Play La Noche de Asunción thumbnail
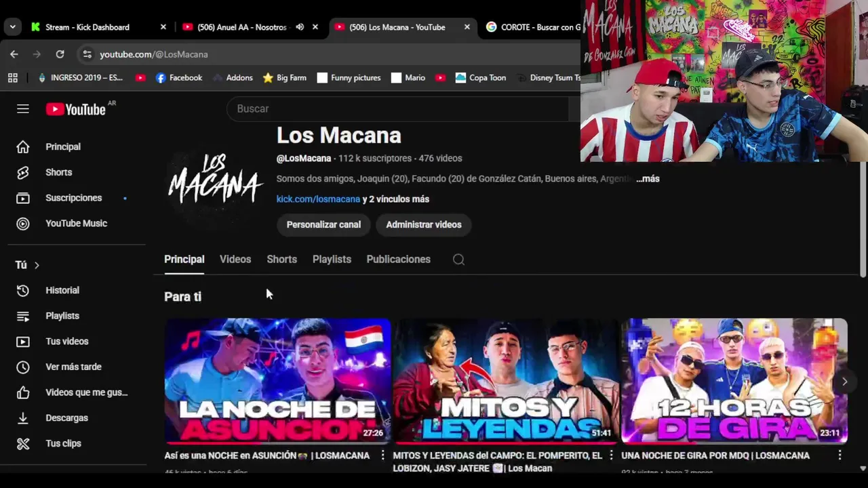 277,381
